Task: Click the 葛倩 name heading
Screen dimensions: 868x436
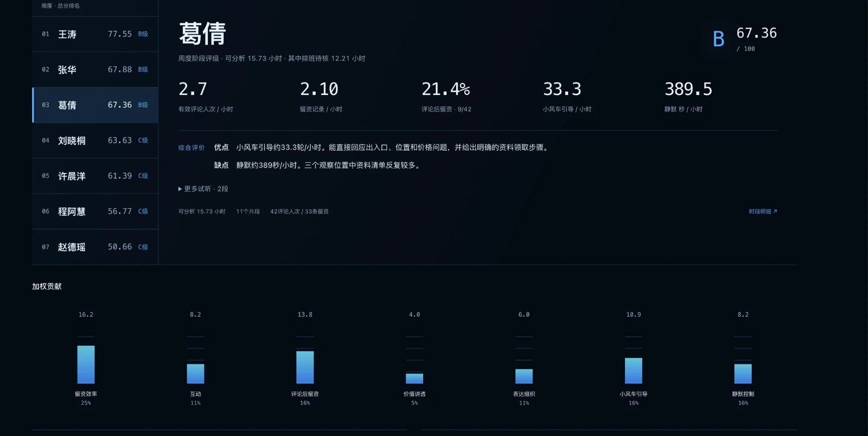Action: pyautogui.click(x=202, y=34)
